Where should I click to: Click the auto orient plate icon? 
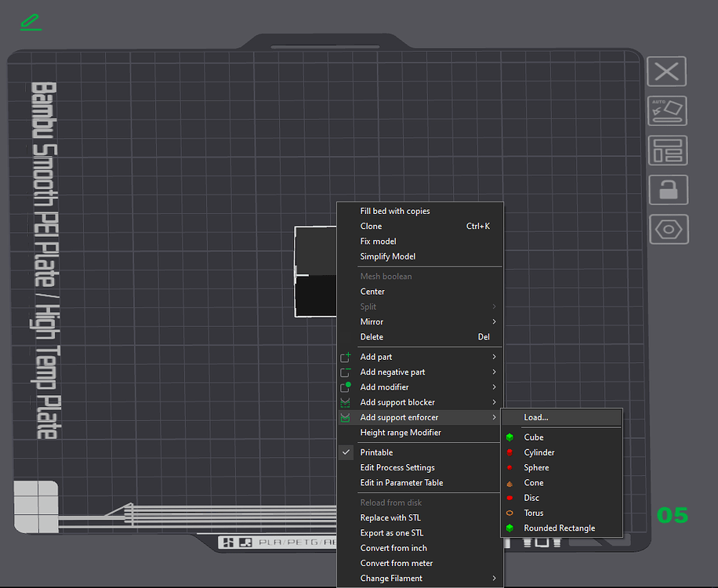coord(667,111)
